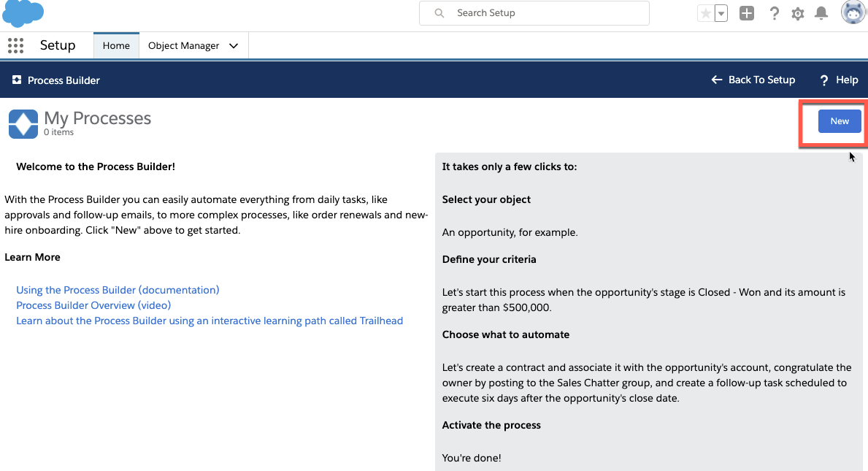Screen dimensions: 868x471
Task: Open the Object Manager tab
Action: (x=184, y=46)
